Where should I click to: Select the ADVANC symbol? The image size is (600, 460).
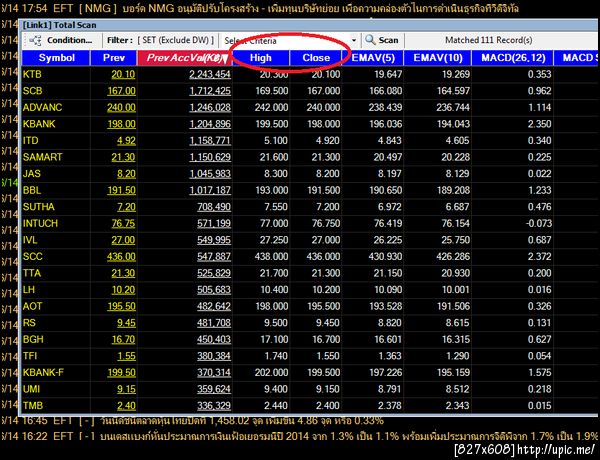coord(42,107)
